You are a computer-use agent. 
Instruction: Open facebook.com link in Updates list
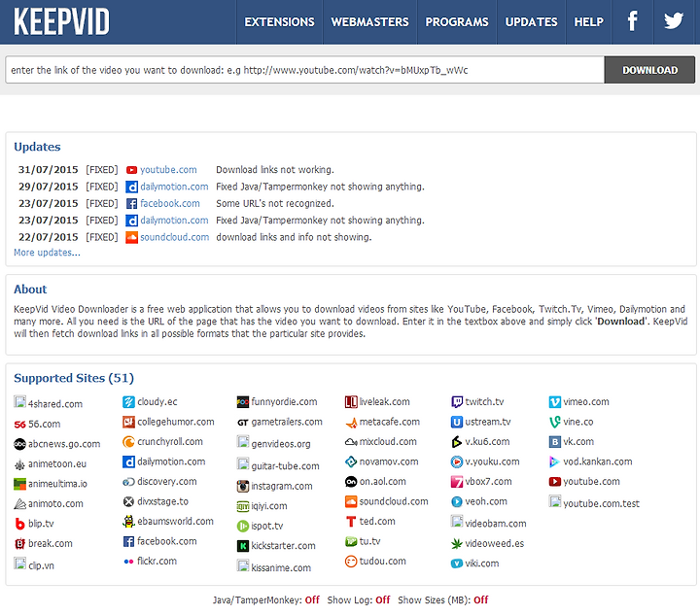[169, 204]
